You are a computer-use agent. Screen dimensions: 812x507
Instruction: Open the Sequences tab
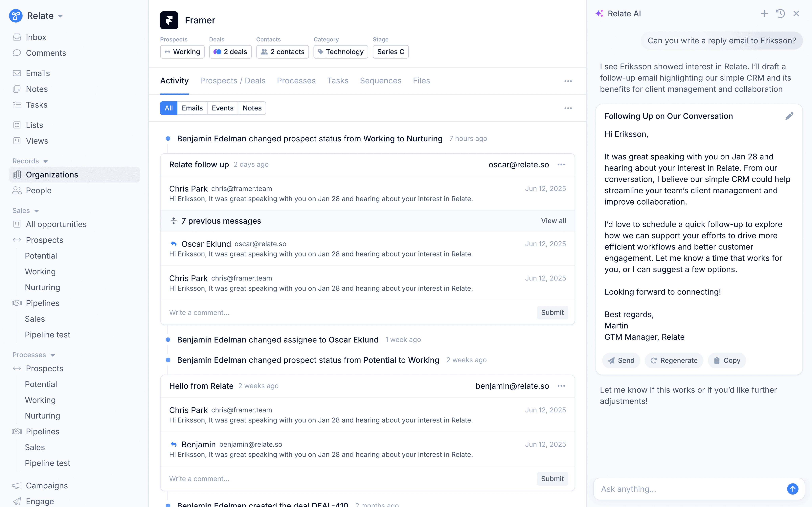(x=380, y=81)
